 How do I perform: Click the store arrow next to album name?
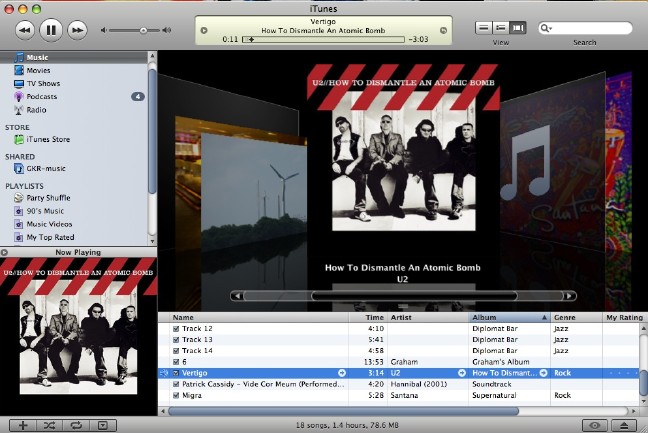pos(543,373)
